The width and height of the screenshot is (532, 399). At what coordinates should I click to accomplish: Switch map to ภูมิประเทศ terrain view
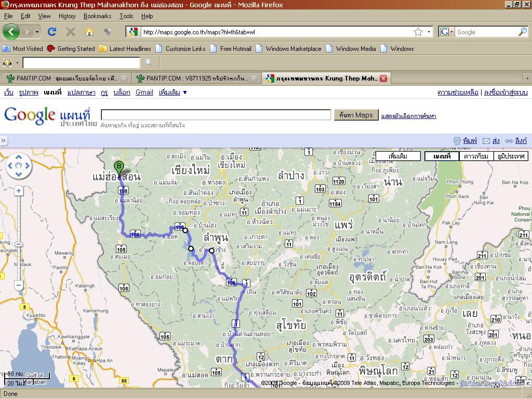click(511, 156)
